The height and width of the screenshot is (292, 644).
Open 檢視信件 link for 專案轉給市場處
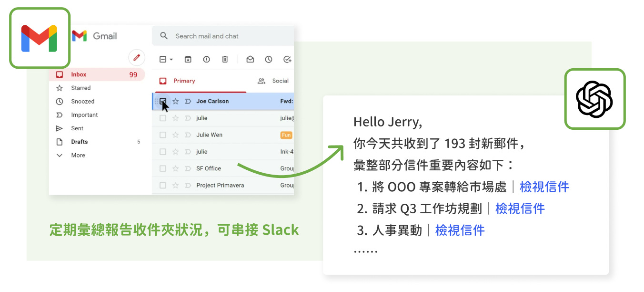[x=544, y=187]
